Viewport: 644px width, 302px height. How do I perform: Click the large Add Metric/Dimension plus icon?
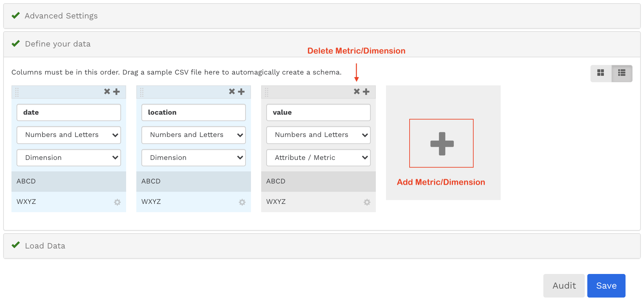click(441, 143)
